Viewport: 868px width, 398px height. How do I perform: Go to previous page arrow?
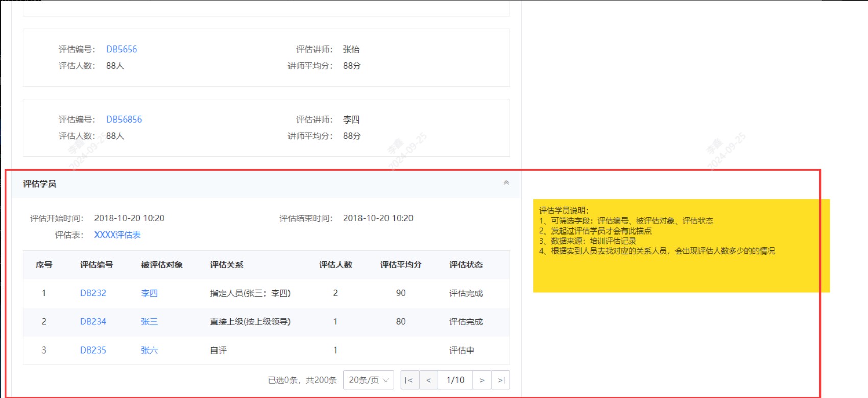[428, 380]
